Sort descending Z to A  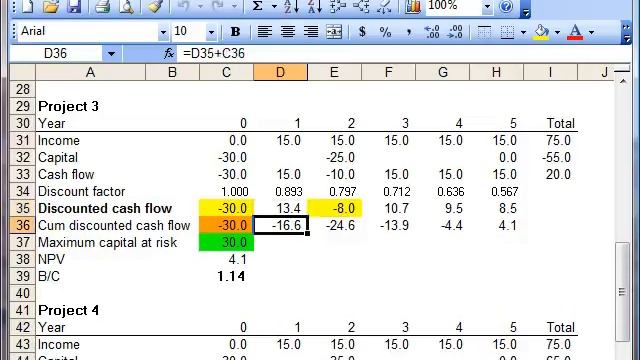click(314, 6)
